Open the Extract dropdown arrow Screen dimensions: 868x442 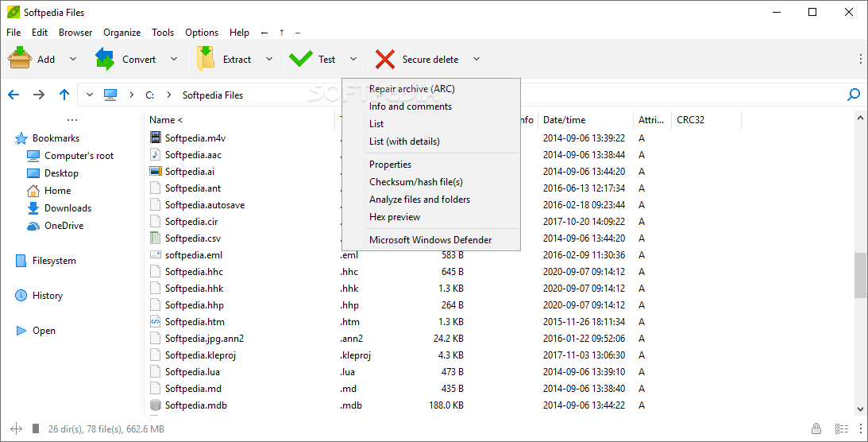[269, 59]
